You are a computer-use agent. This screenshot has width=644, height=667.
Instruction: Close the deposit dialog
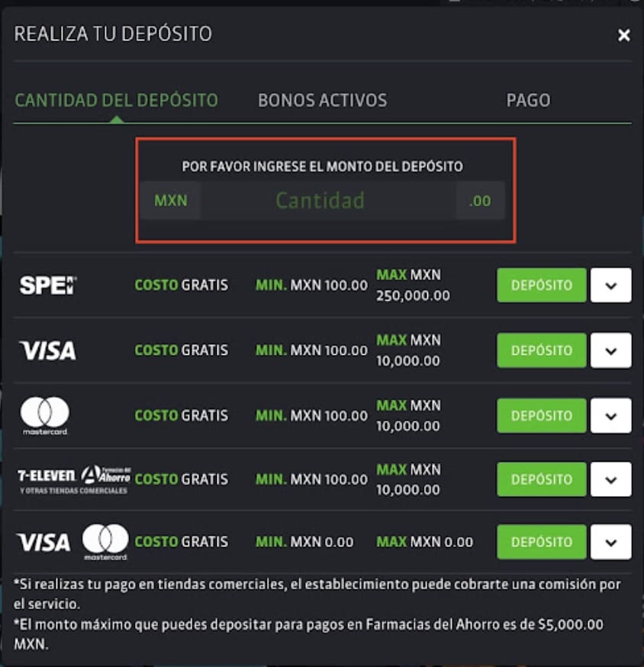pos(623,34)
